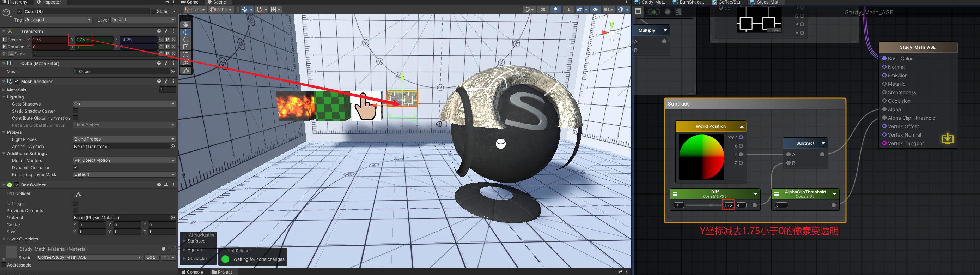Open the Light Probes Blend Probes dropdown
Image resolution: width=980 pixels, height=275 pixels.
click(124, 139)
